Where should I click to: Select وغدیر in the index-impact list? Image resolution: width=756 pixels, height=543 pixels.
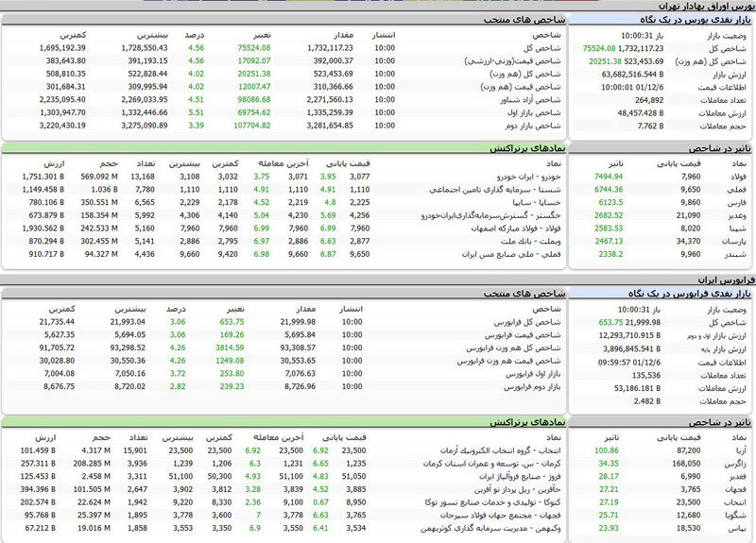tap(735, 216)
